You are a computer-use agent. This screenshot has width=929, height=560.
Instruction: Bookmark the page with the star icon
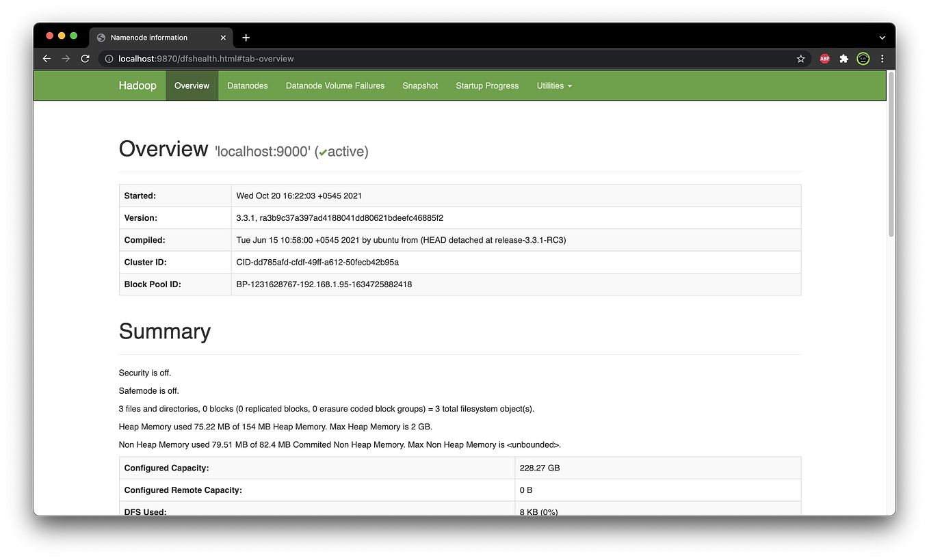click(800, 59)
